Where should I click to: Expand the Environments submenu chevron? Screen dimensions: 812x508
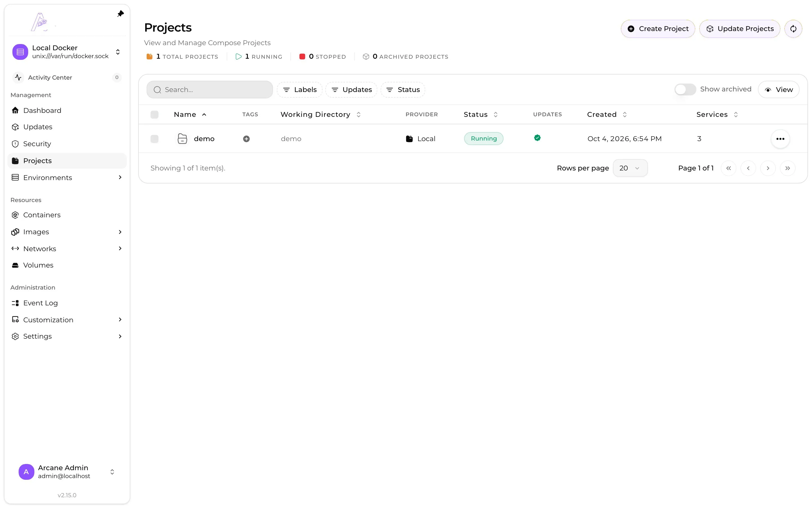coord(120,177)
